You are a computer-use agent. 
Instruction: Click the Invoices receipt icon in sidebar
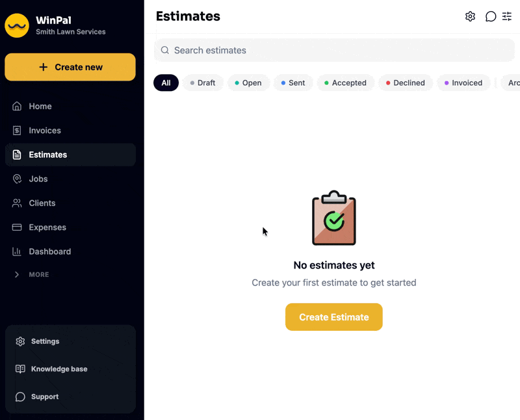pyautogui.click(x=17, y=131)
